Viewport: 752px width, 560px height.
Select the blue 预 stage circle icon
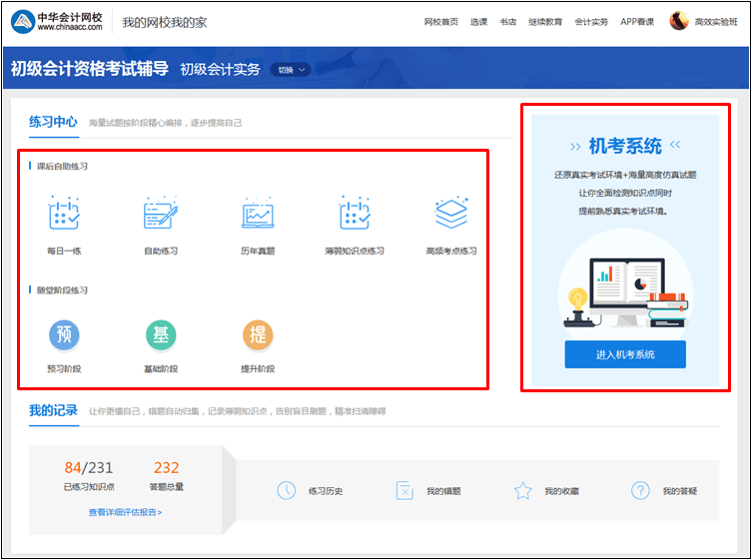pos(64,334)
